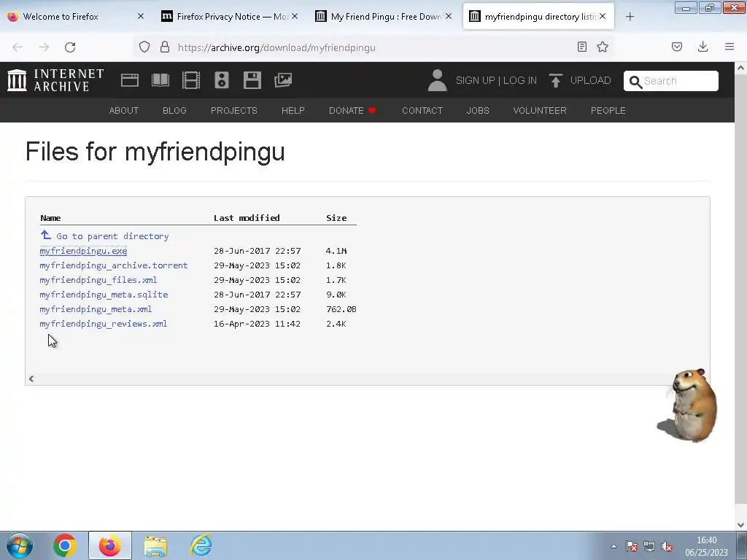Launch Internet Explorer from taskbar

pyautogui.click(x=201, y=545)
